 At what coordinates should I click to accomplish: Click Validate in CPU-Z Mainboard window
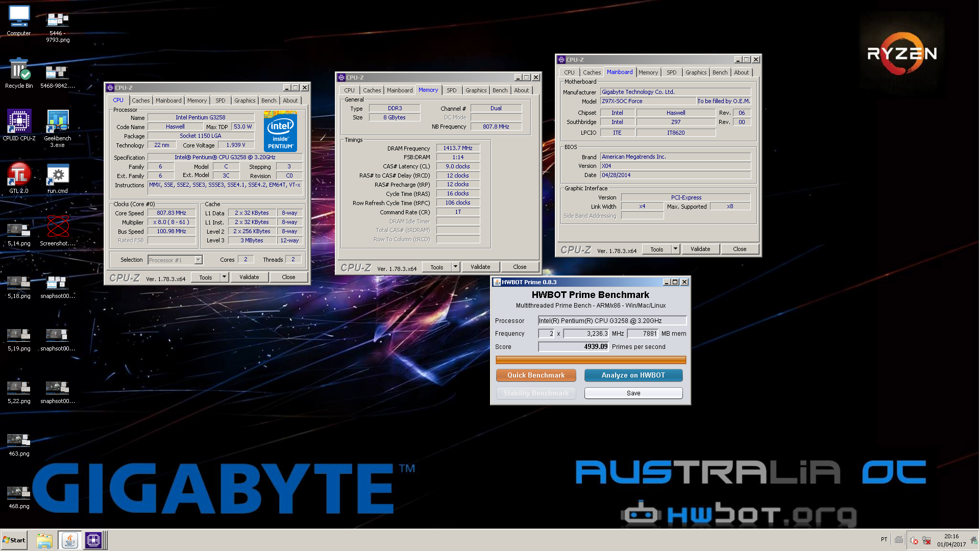700,249
